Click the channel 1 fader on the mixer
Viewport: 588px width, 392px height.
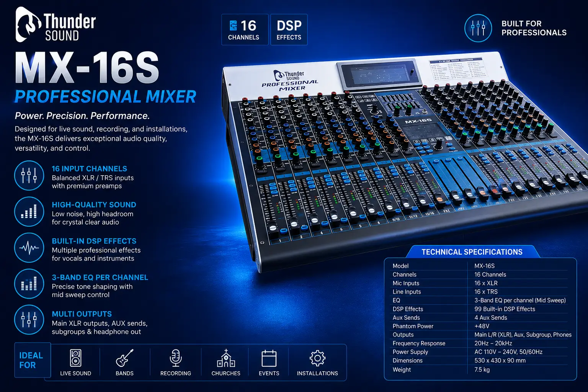click(x=273, y=227)
